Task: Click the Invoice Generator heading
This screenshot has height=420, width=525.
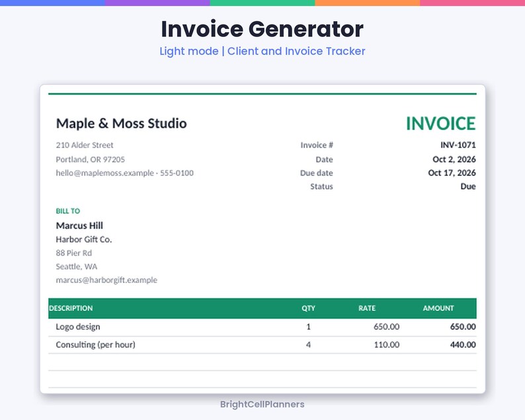Action: click(x=262, y=29)
